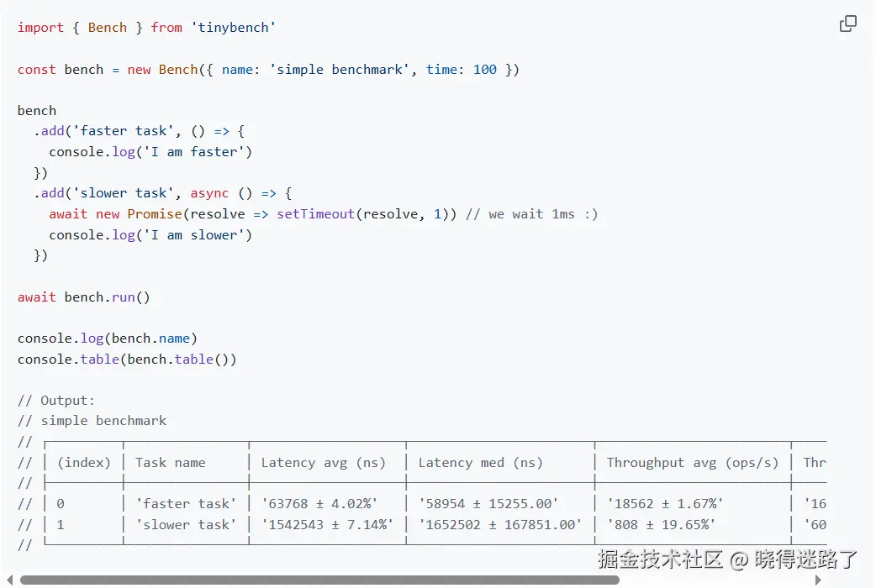Screen dimensions: 876x588
Task: Click the 'Latency avg (ns)' table header
Action: pyautogui.click(x=324, y=462)
